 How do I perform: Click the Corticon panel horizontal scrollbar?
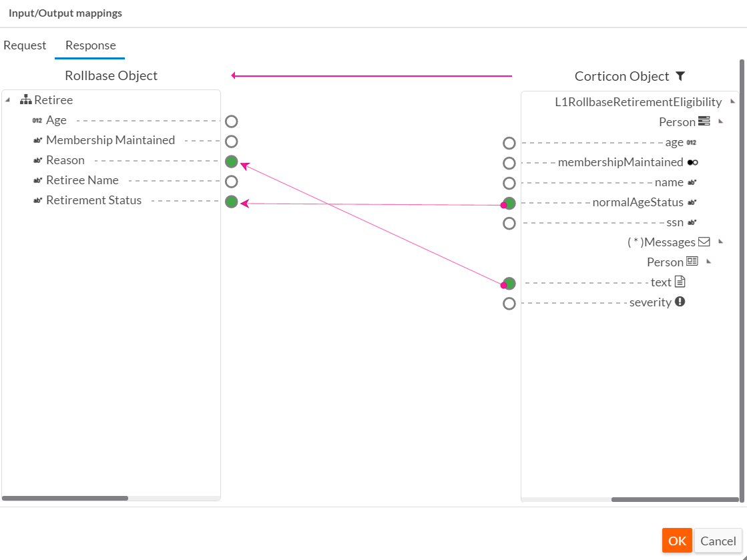click(x=675, y=499)
